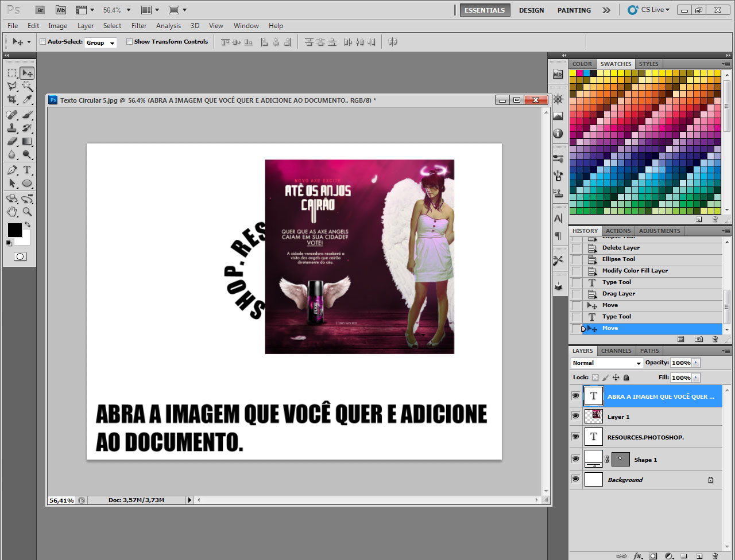Select the Magic Wand tool
This screenshot has width=735, height=560.
click(27, 86)
